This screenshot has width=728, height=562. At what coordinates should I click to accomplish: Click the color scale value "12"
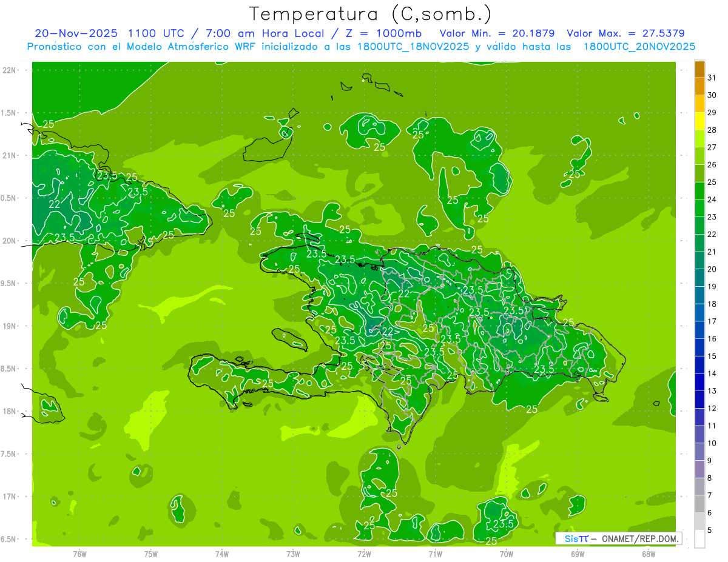[x=712, y=408]
